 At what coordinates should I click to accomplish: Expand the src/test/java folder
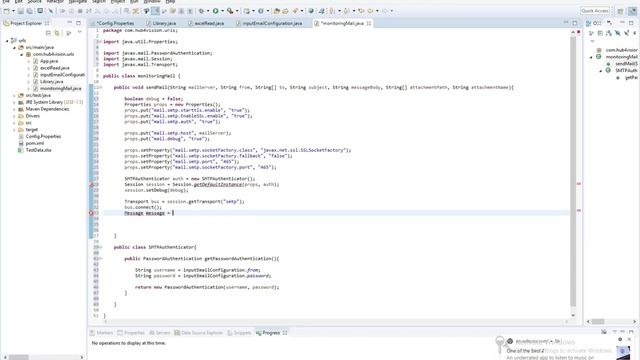14,95
